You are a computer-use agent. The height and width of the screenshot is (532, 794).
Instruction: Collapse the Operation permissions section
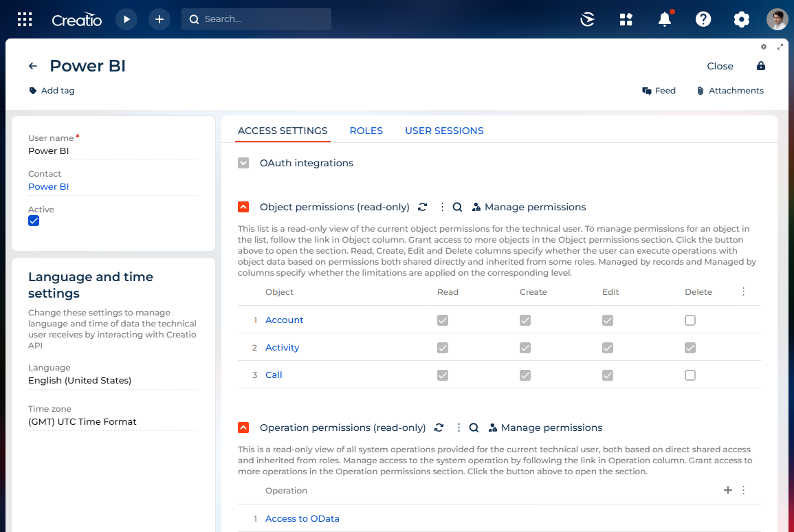pos(243,428)
